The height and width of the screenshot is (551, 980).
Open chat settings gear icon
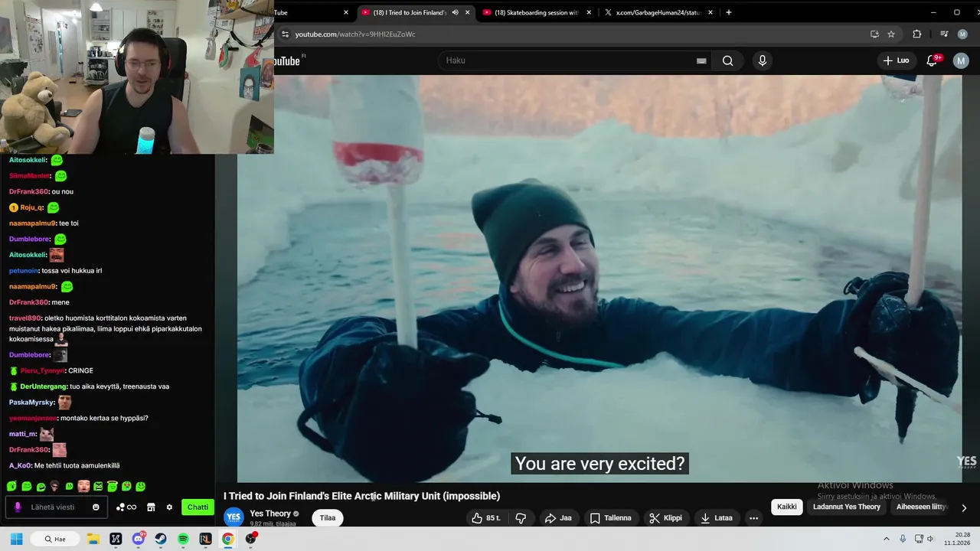(x=169, y=507)
